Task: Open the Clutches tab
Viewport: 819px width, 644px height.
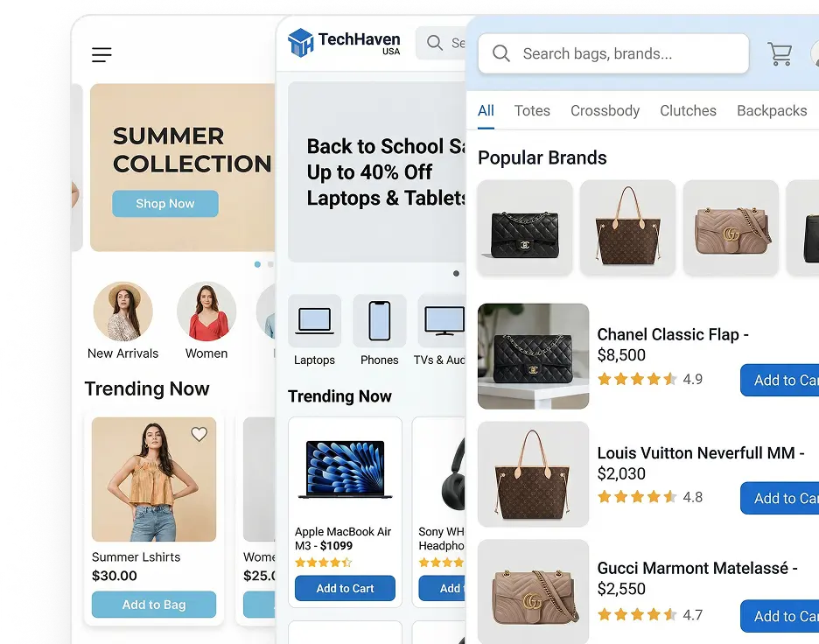Action: point(688,111)
